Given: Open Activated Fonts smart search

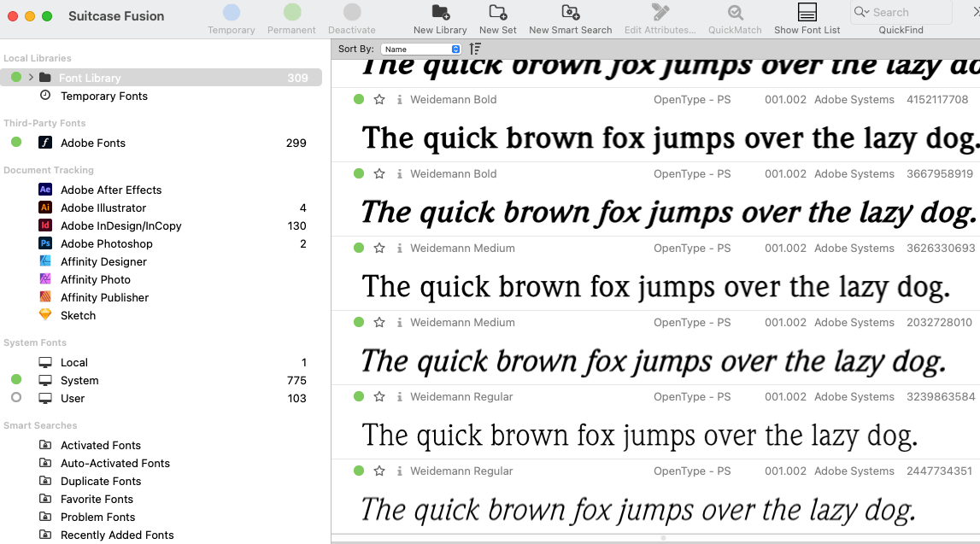Looking at the screenshot, I should [x=100, y=445].
